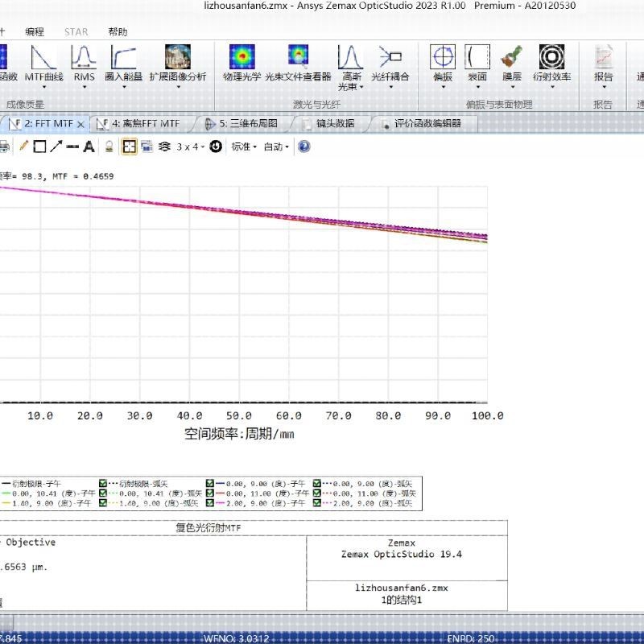Click the lock window icon
The height and width of the screenshot is (644, 644).
(x=109, y=147)
